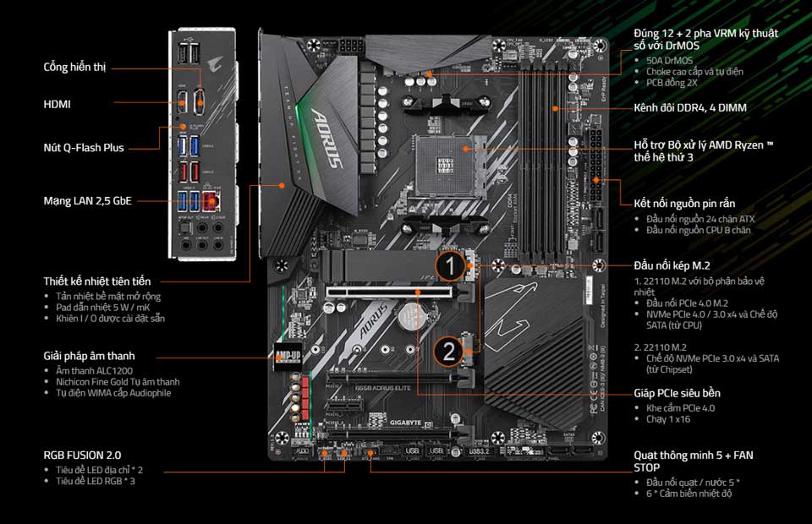Click the 'Giáp PCIe siêu bền' heading
Image resolution: width=812 pixels, height=524 pixels.
tap(677, 393)
